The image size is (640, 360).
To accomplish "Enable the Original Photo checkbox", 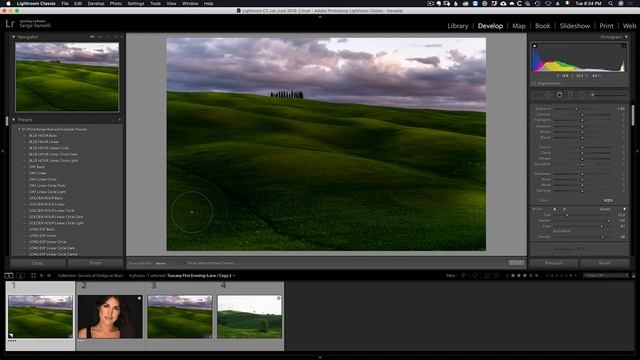I will tap(534, 83).
